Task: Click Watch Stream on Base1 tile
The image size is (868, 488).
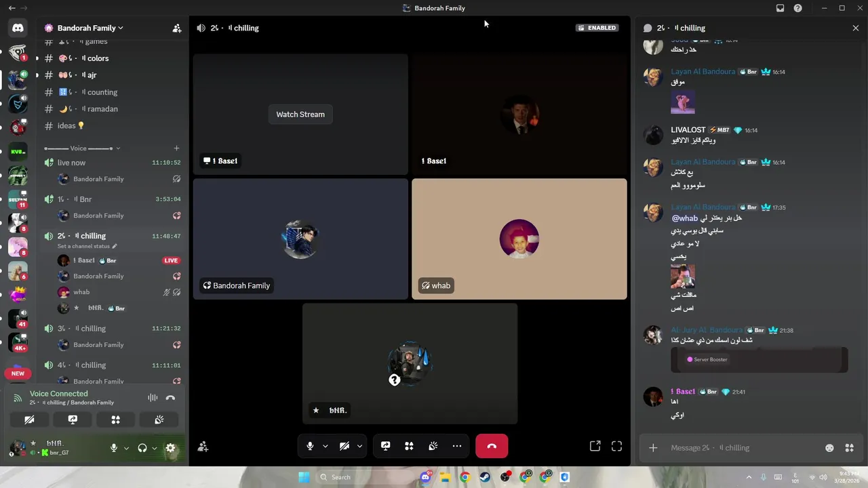Action: click(300, 115)
